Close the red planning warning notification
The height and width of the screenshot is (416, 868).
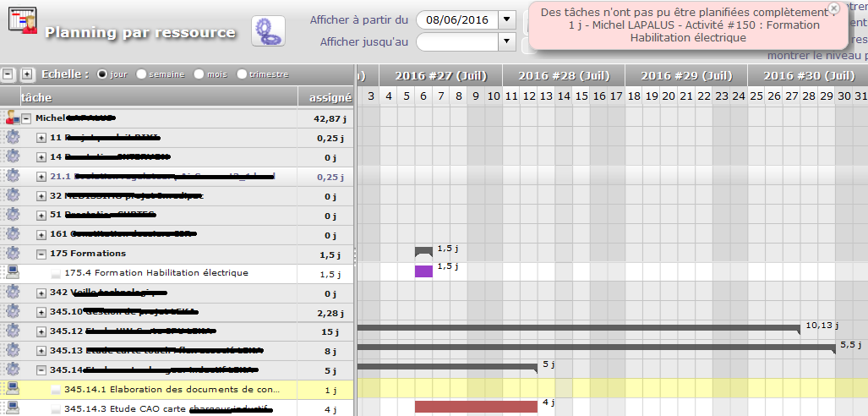[833, 8]
